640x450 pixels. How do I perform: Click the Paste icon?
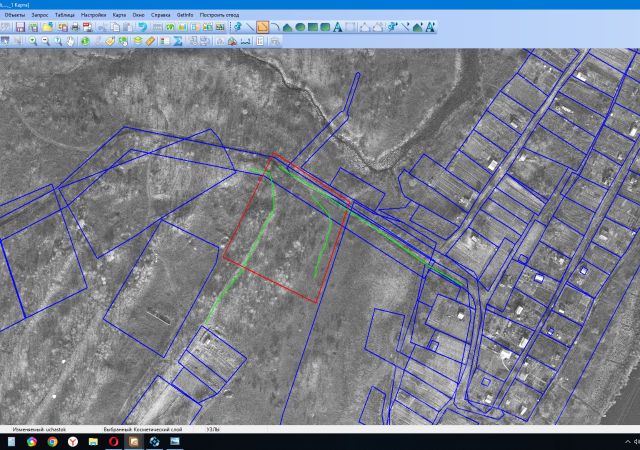click(128, 27)
